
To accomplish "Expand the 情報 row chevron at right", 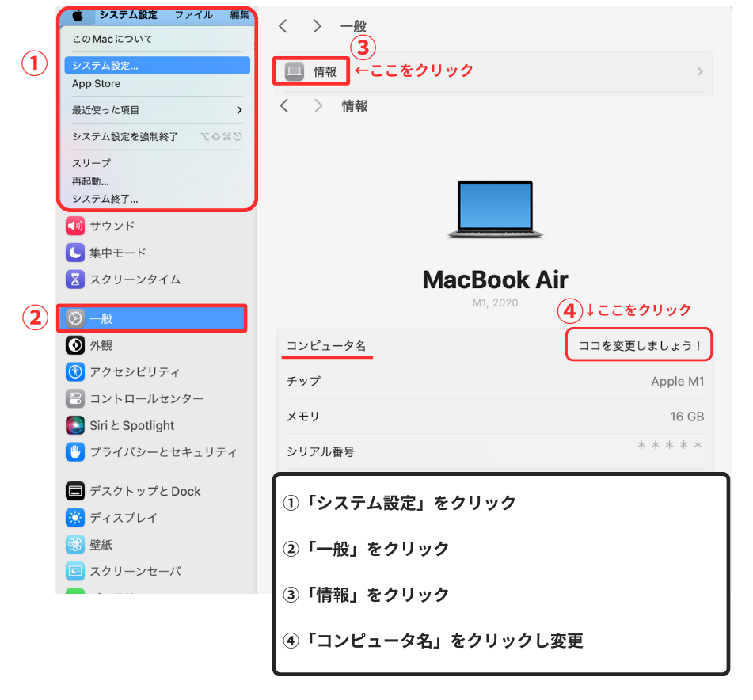I will click(700, 71).
